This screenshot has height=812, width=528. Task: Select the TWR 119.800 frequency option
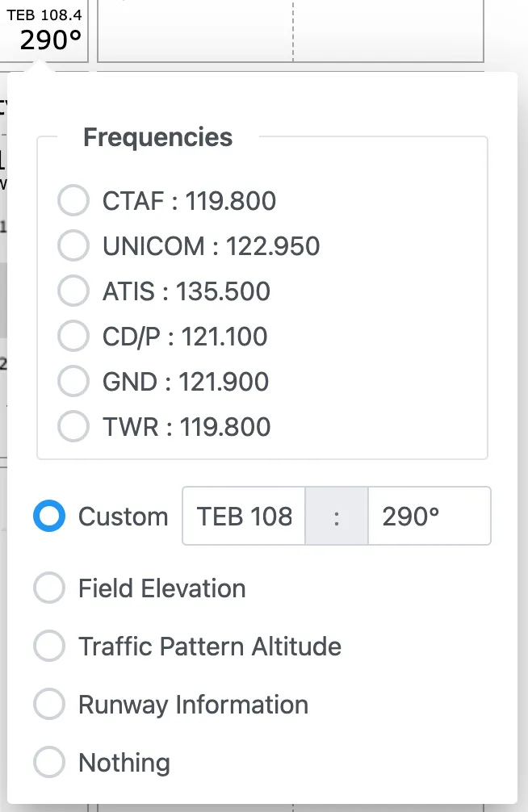pyautogui.click(x=73, y=427)
